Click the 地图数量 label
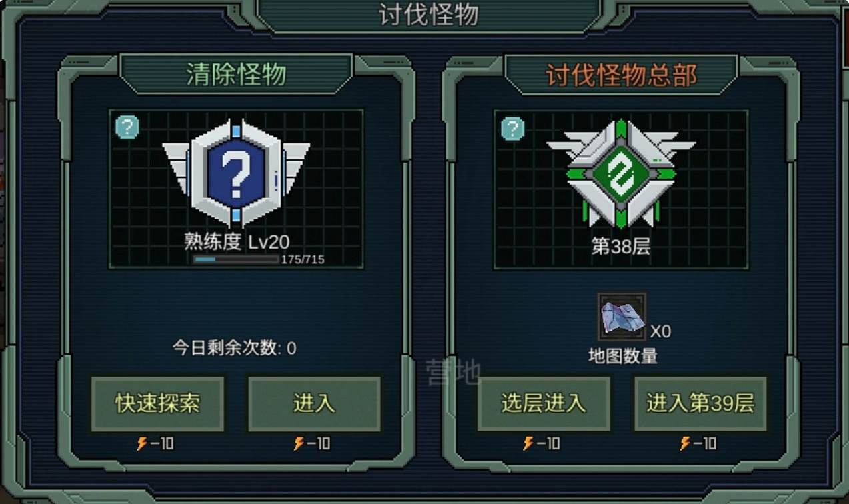 point(622,356)
